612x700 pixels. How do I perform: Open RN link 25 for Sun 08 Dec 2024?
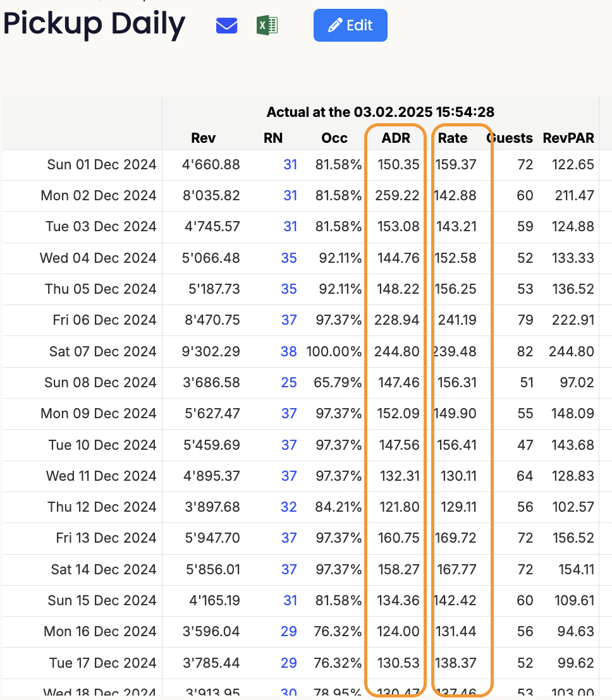289,382
